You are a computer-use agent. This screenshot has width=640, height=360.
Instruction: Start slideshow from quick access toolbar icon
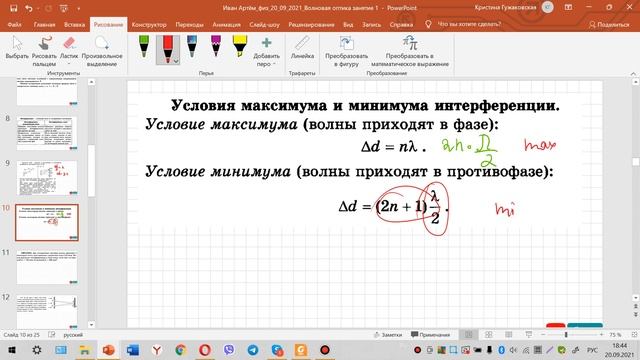point(64,8)
